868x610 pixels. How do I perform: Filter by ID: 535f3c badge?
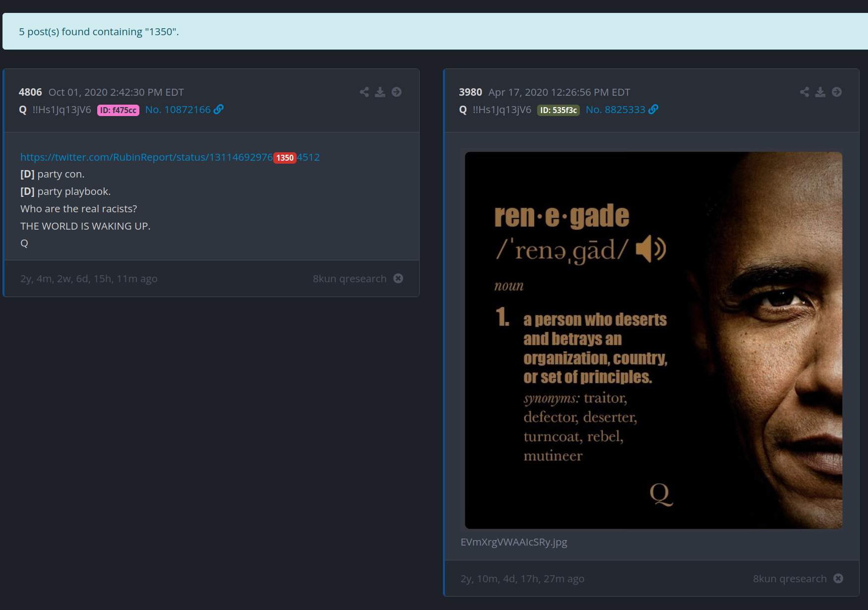[558, 110]
